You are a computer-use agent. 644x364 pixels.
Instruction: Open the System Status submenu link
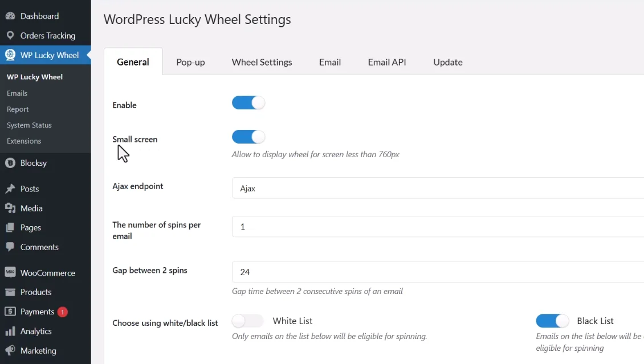click(29, 125)
